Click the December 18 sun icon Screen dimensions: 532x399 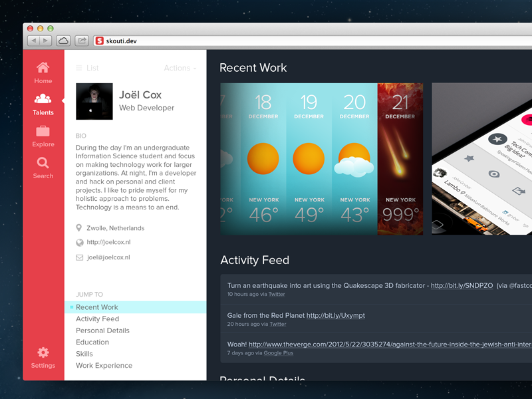pyautogui.click(x=263, y=159)
